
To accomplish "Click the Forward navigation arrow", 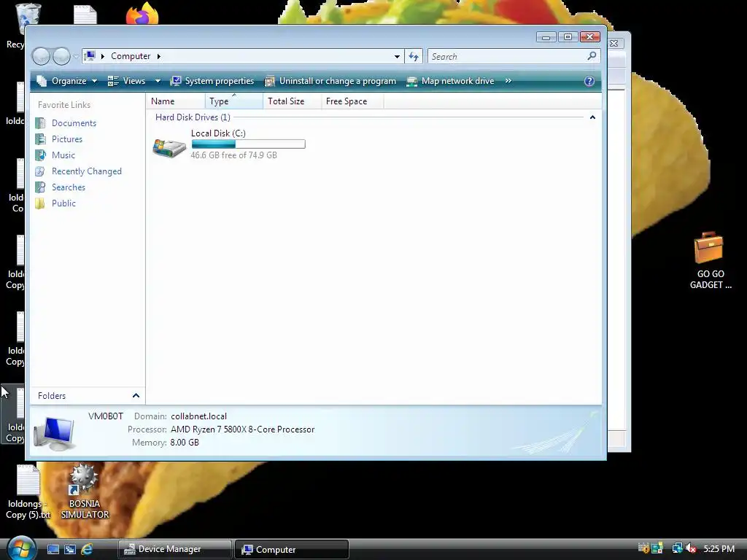I will (61, 57).
